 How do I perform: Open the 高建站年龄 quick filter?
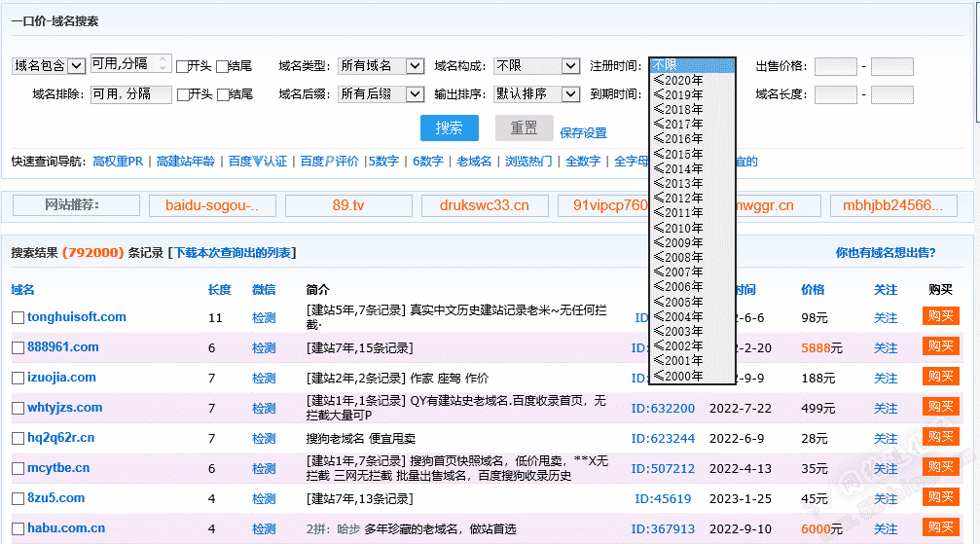point(186,162)
